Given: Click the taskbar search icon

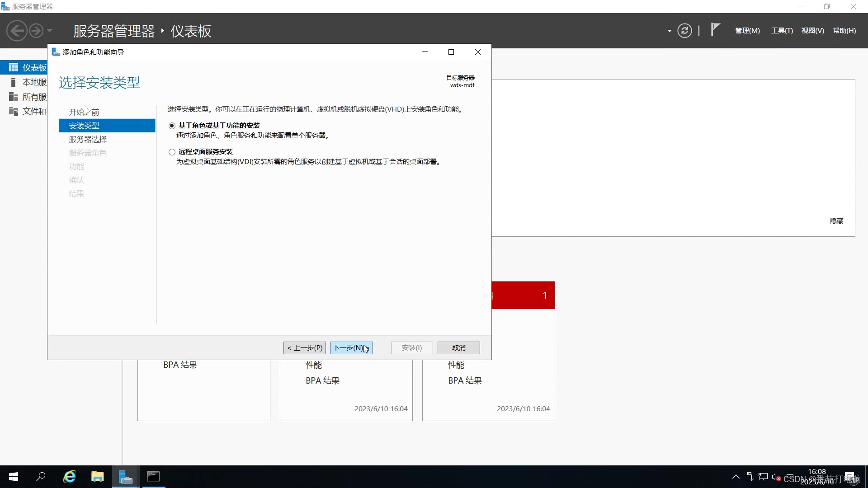Looking at the screenshot, I should click(41, 477).
